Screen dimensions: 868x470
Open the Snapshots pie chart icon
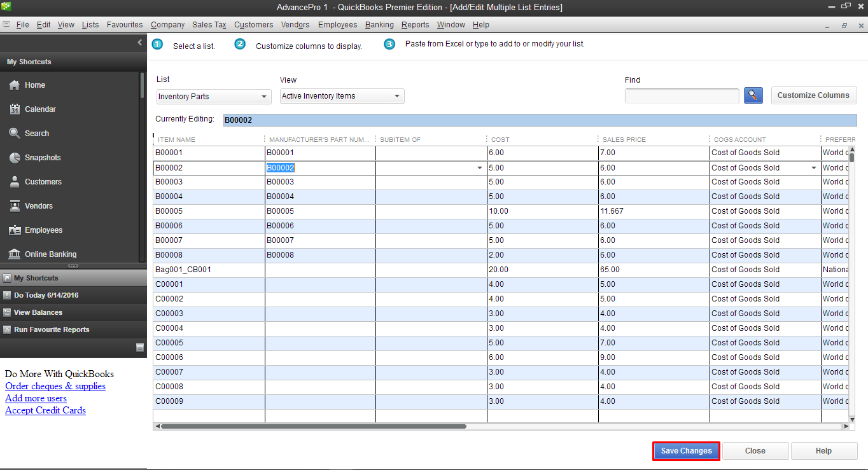point(15,158)
